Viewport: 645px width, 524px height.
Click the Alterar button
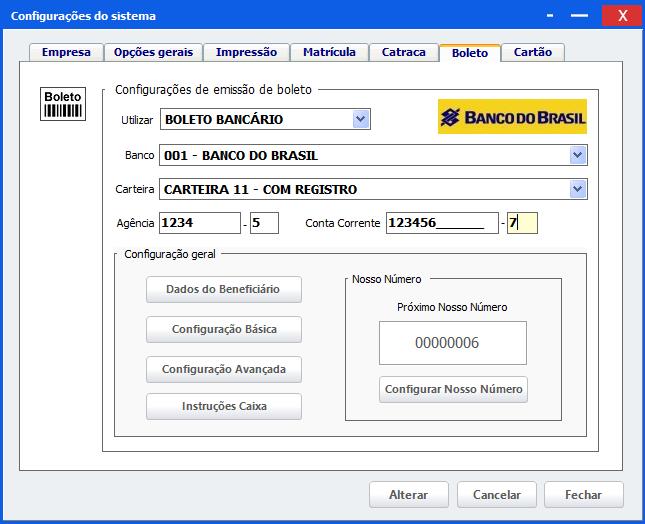coord(408,494)
